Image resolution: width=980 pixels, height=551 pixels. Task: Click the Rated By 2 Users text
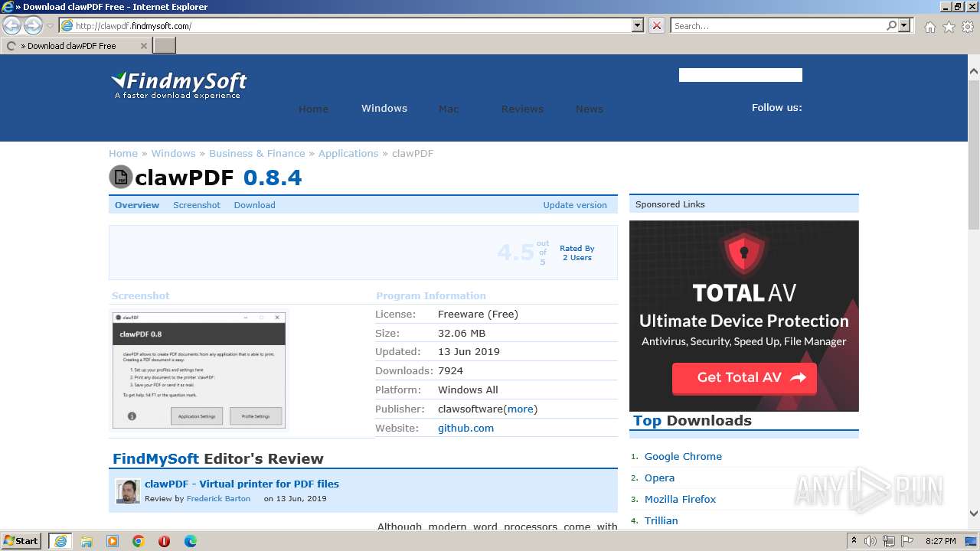pyautogui.click(x=577, y=253)
